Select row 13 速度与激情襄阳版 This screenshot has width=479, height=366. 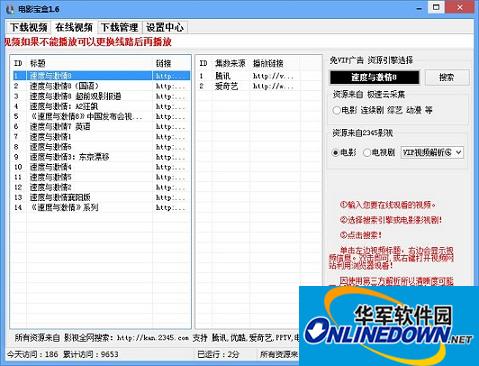(101, 197)
